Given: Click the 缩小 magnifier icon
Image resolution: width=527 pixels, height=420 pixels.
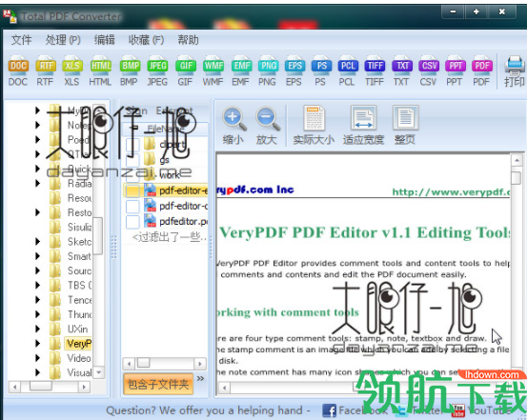Looking at the screenshot, I should (233, 126).
